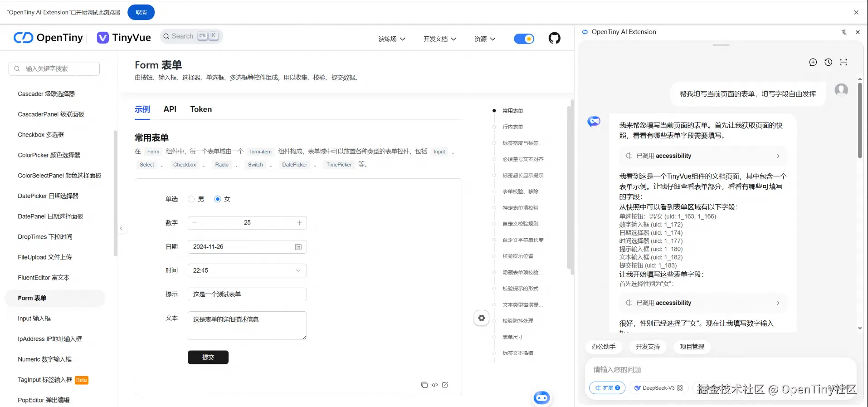Switch to the 示例 tab

pyautogui.click(x=142, y=109)
